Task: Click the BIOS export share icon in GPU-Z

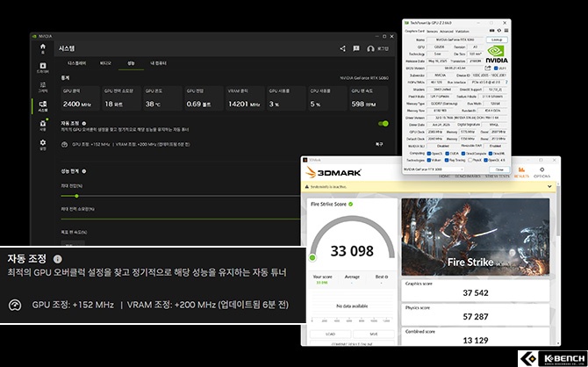Action: click(487, 68)
